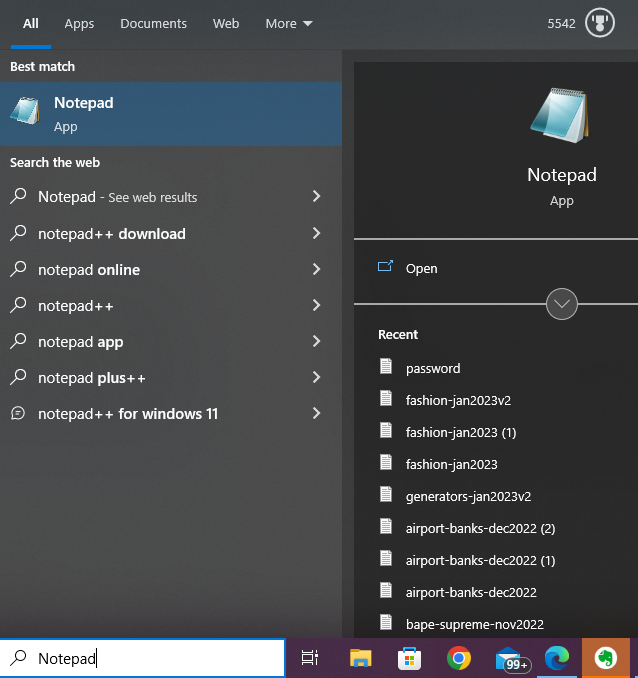Open recent file 'fashion-jan2023'
Screen dimensions: 638x678
452,464
